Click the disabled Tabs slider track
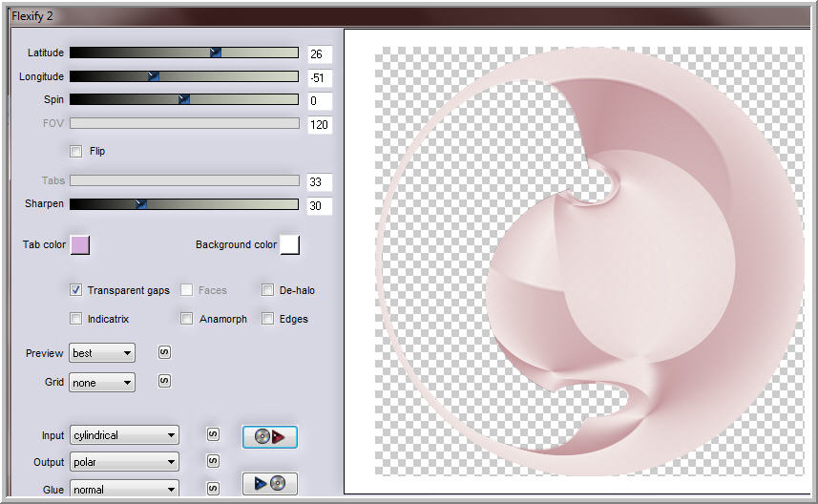Image resolution: width=818 pixels, height=504 pixels. coord(184,180)
